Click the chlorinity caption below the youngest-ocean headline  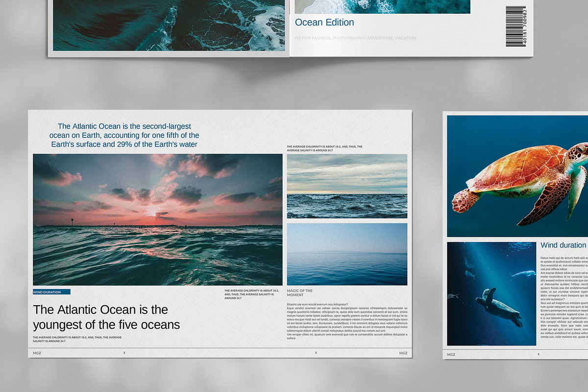(x=77, y=339)
